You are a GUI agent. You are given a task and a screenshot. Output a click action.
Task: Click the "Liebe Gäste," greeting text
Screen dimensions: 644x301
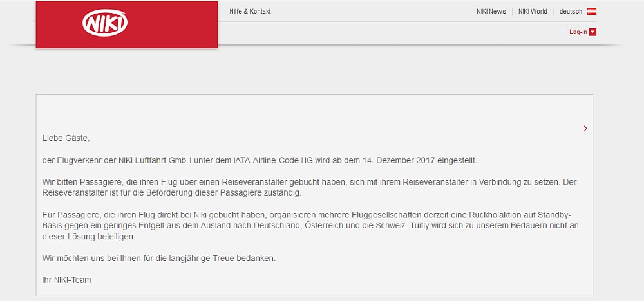click(x=66, y=138)
